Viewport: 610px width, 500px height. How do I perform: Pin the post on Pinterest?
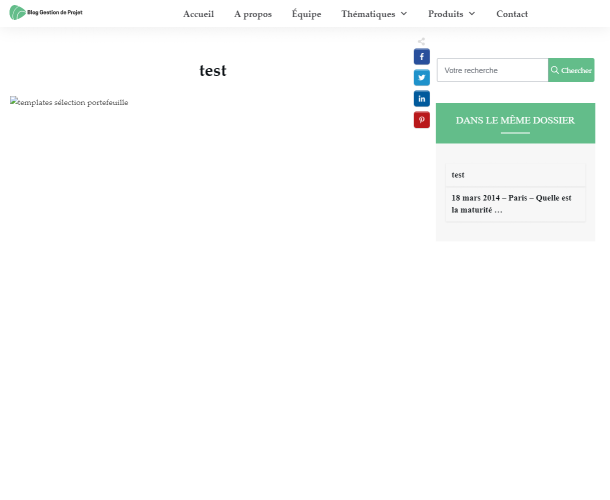[422, 120]
